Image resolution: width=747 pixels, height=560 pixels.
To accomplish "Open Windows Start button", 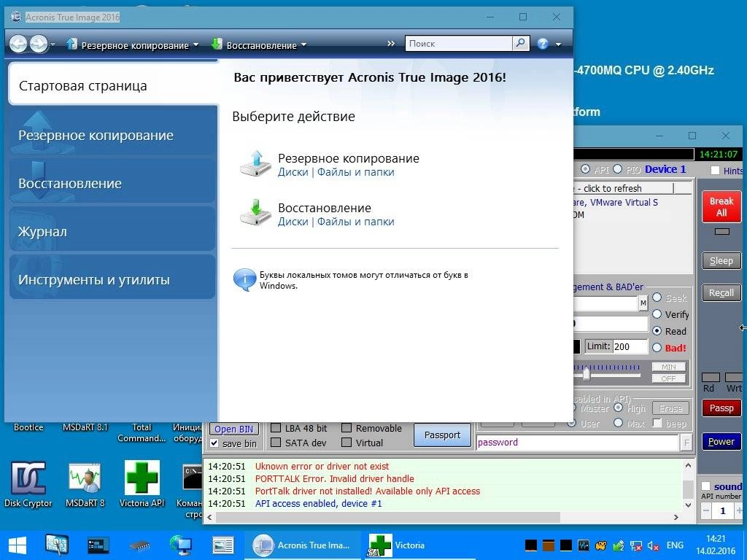I will (x=17, y=545).
